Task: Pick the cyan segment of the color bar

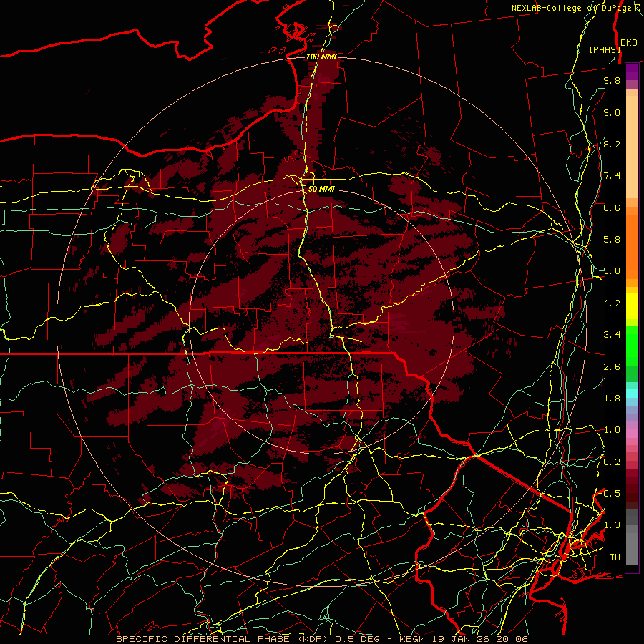Action: 632,394
